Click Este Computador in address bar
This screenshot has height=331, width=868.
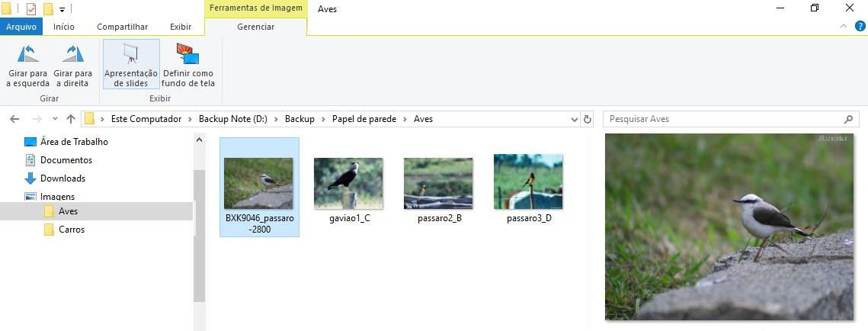tap(146, 119)
